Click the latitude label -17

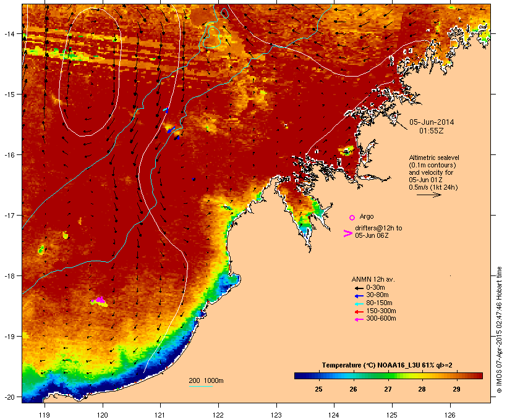[x=9, y=215]
